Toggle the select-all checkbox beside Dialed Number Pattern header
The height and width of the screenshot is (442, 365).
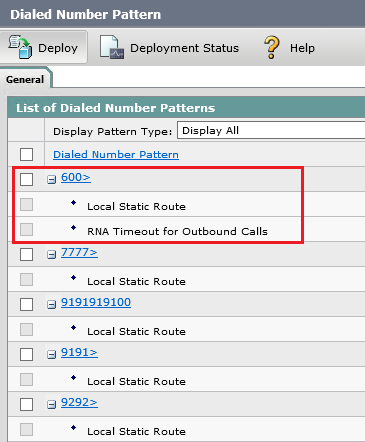click(26, 154)
